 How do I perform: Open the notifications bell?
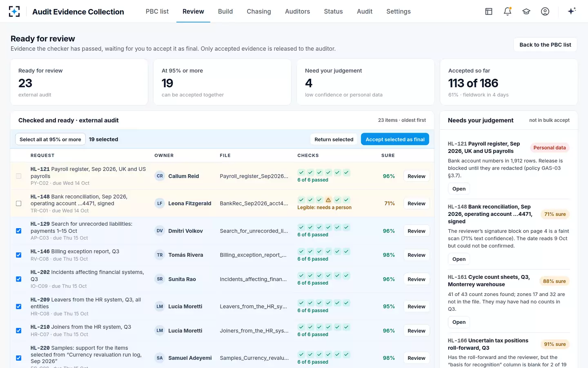pos(508,11)
